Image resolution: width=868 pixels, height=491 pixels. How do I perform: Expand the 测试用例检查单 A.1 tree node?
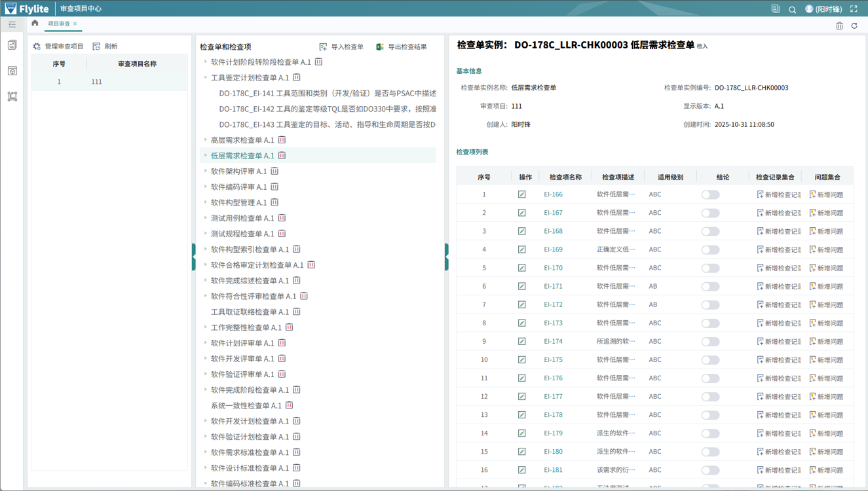tap(206, 218)
